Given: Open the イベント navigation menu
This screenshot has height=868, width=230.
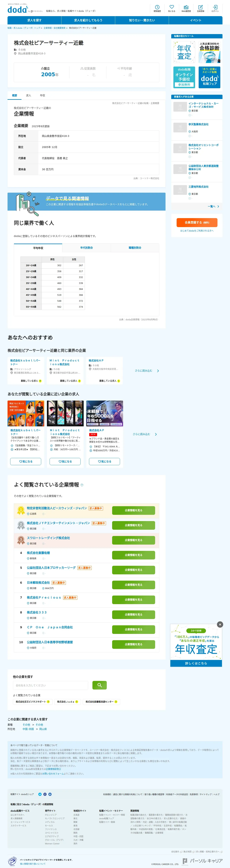Looking at the screenshot, I should point(196,20).
